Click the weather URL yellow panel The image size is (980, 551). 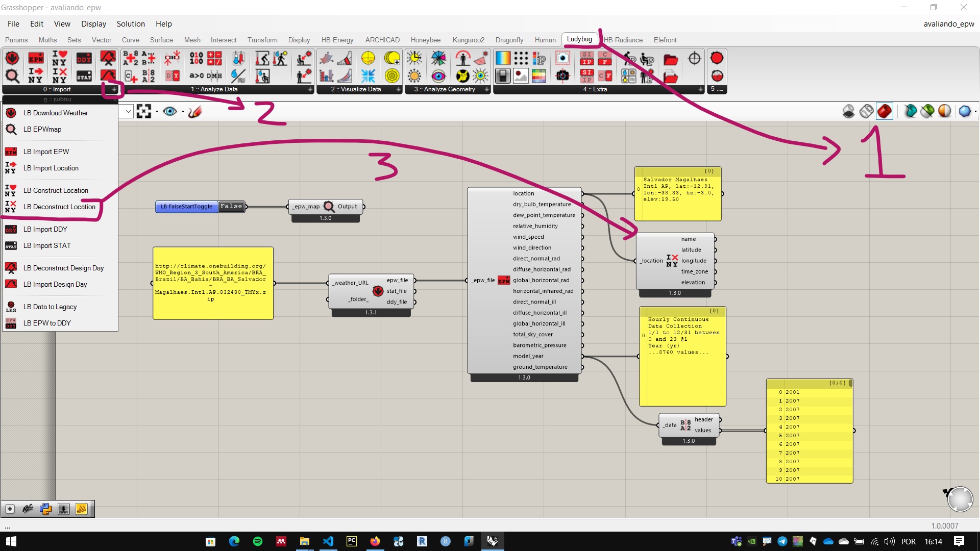point(213,283)
